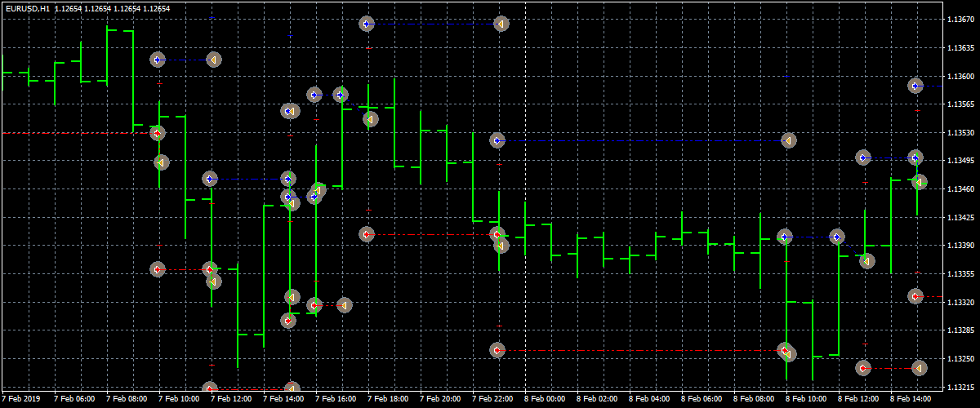
Task: Select the 1.13390 price axis label
Action: [x=961, y=246]
